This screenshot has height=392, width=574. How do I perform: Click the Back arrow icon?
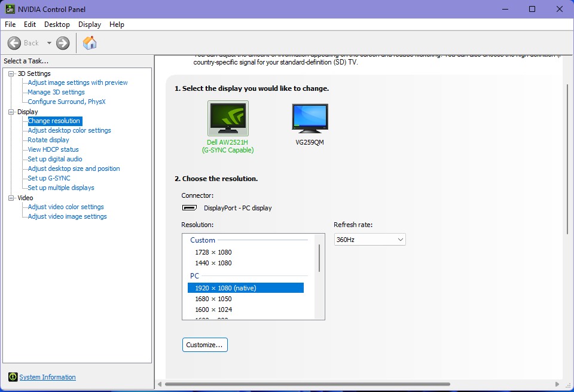click(x=14, y=43)
